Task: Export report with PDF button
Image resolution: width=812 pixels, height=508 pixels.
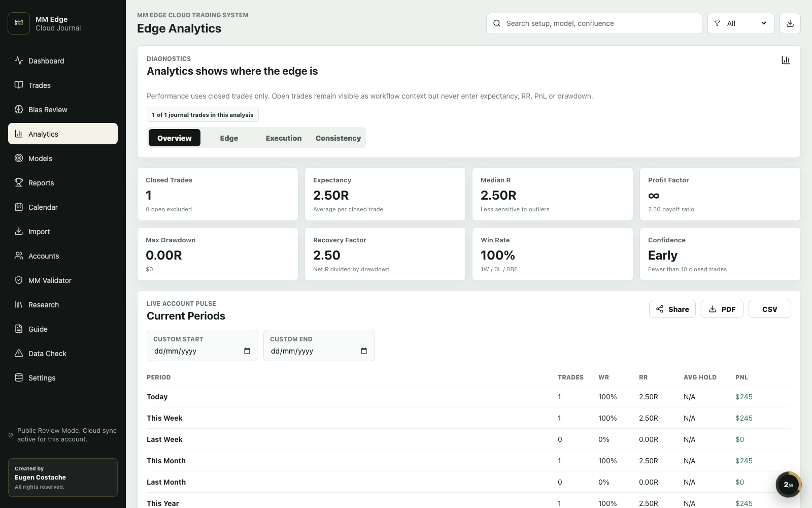Action: pos(722,309)
